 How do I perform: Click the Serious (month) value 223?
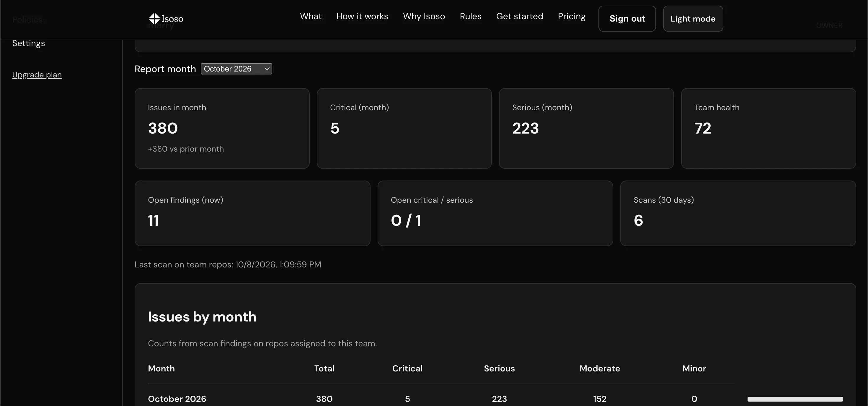click(525, 128)
